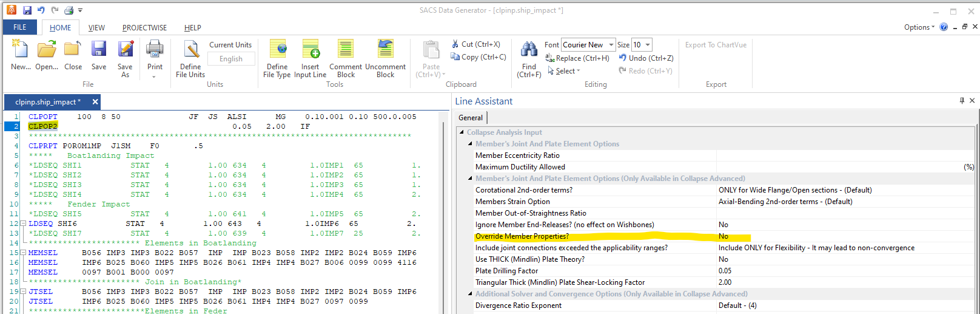
Task: Click the Save As icon
Action: (x=125, y=50)
